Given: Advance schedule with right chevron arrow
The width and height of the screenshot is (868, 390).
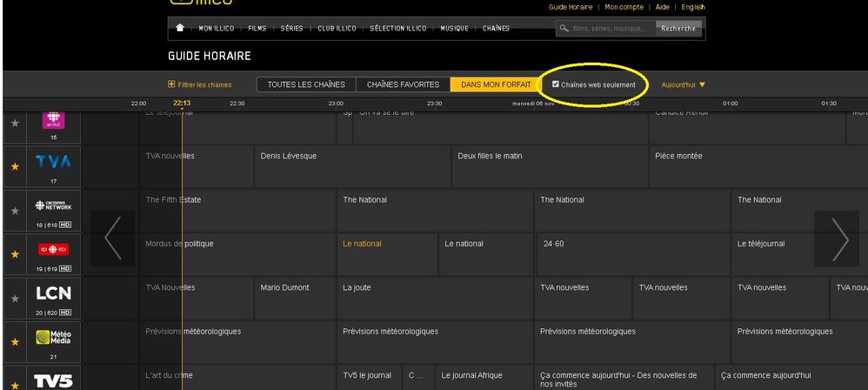Looking at the screenshot, I should [x=839, y=239].
